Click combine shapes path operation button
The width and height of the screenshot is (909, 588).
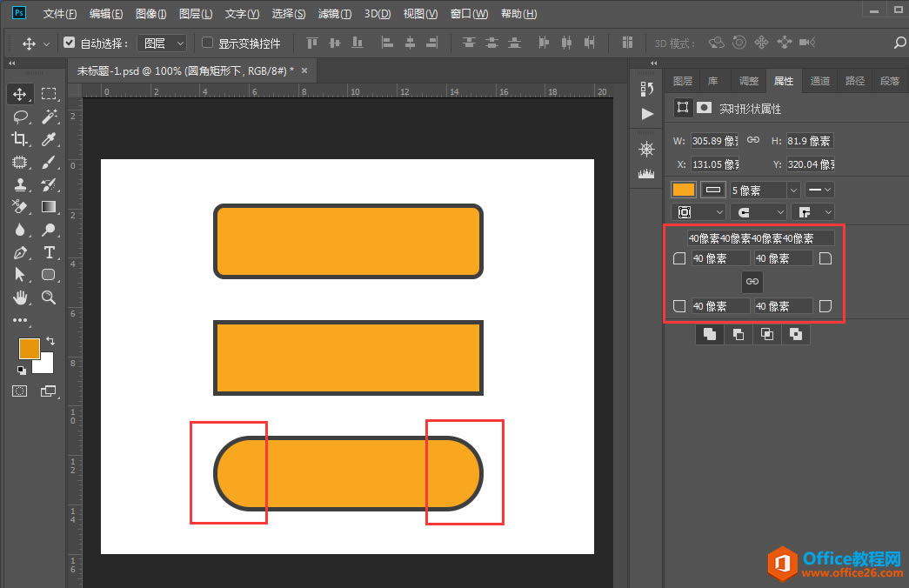click(710, 334)
